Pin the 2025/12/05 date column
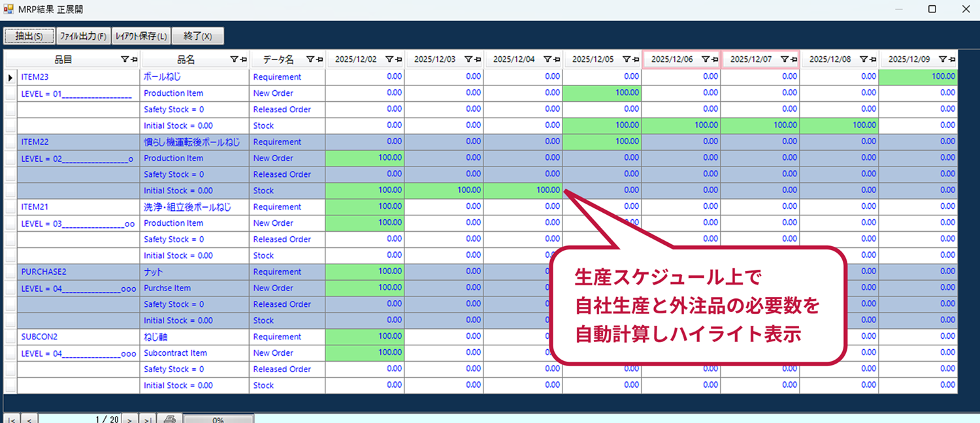 coord(636,59)
